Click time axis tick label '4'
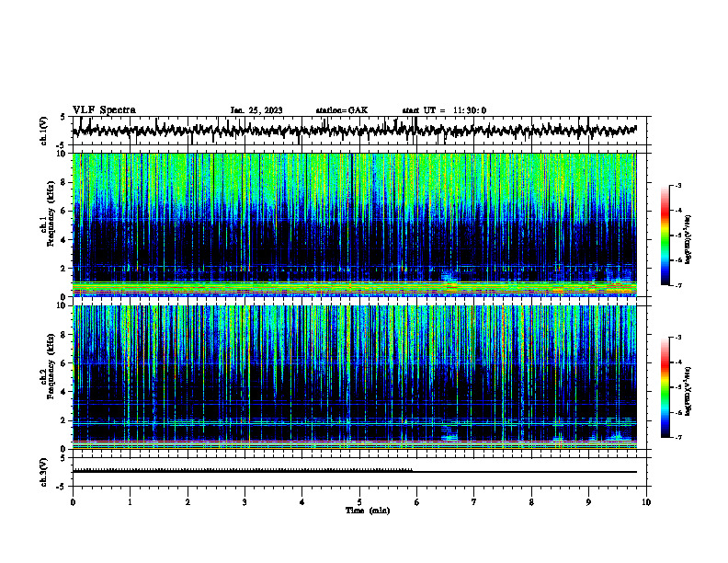The height and width of the screenshot is (563, 728). point(302,502)
